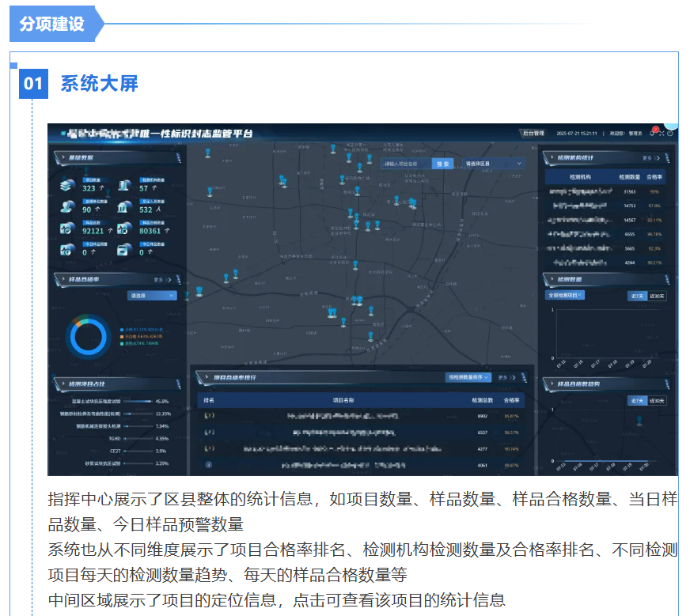Click the 见证人员数量 institution icon
The width and height of the screenshot is (690, 616).
(x=124, y=207)
